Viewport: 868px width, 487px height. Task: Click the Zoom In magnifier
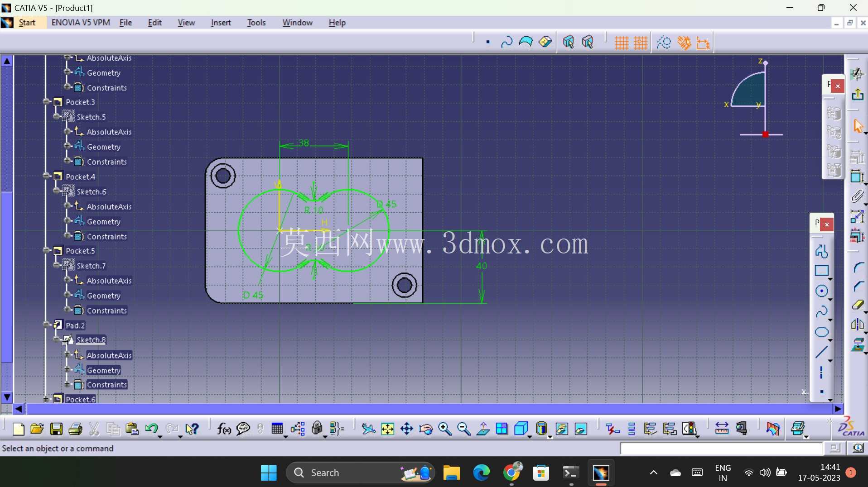(x=445, y=429)
